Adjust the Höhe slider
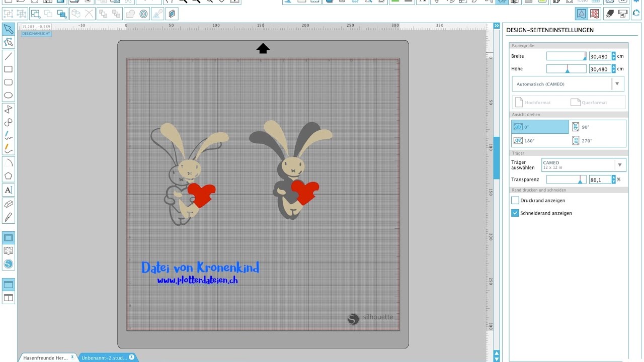Viewport: 644px width, 362px height. tap(567, 69)
